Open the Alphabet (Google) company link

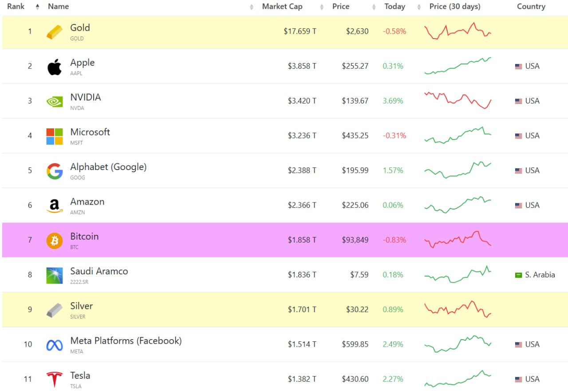[x=108, y=167]
